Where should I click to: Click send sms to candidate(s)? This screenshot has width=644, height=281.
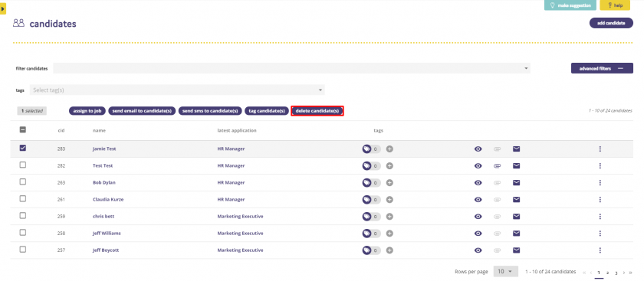pyautogui.click(x=210, y=111)
